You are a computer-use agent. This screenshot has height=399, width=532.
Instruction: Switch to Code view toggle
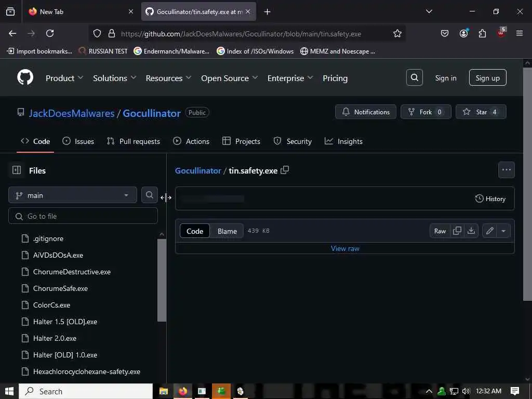point(195,231)
